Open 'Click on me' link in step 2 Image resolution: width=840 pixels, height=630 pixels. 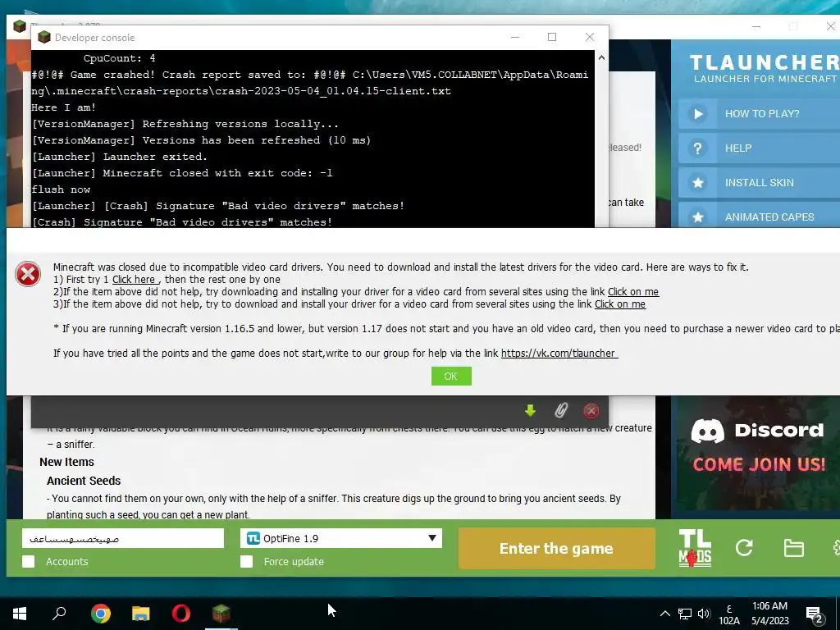633,291
